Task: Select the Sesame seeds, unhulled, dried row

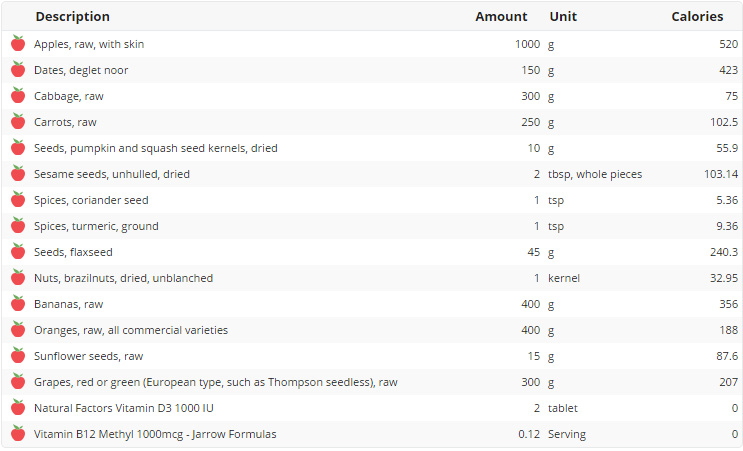Action: (x=112, y=174)
